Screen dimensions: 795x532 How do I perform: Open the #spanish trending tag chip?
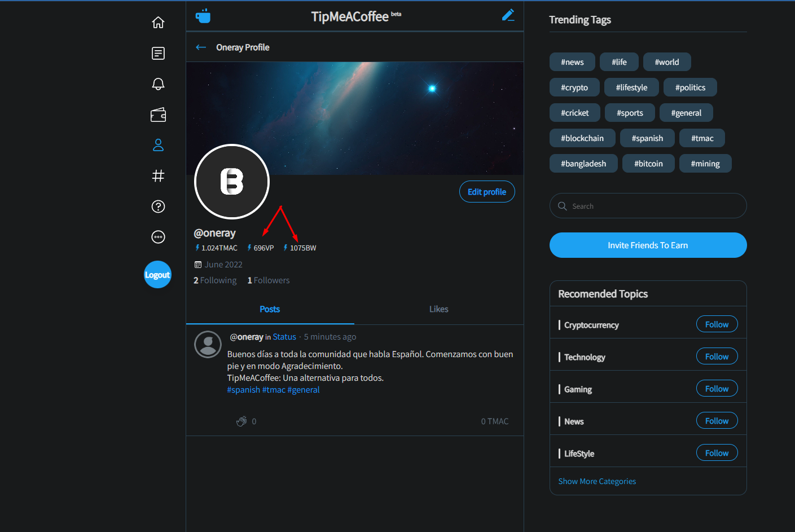(647, 138)
